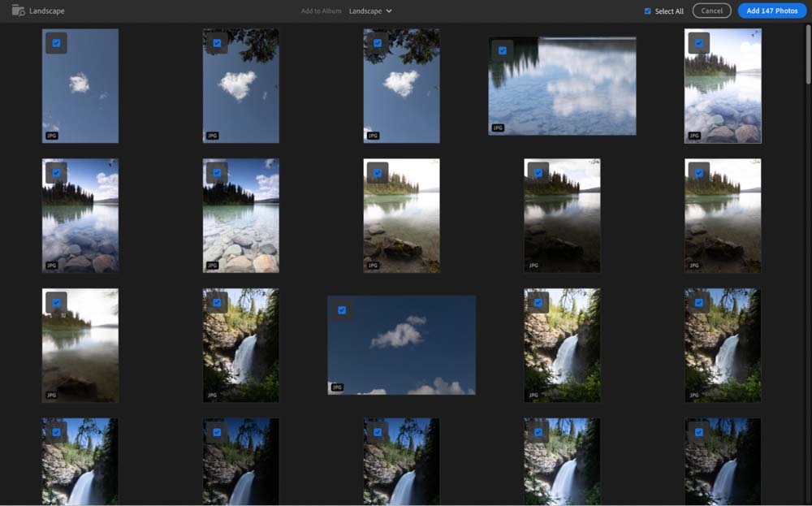The width and height of the screenshot is (812, 506).
Task: Select the wide cloud sky thumbnail, third row
Action: coord(401,345)
